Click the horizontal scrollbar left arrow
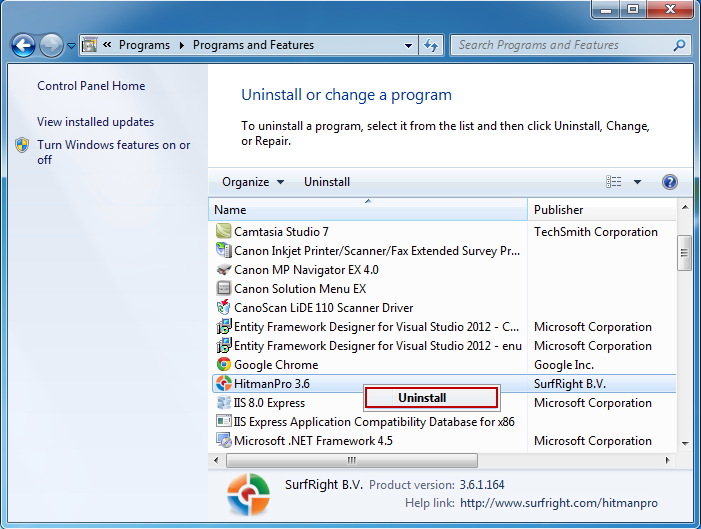 click(216, 460)
